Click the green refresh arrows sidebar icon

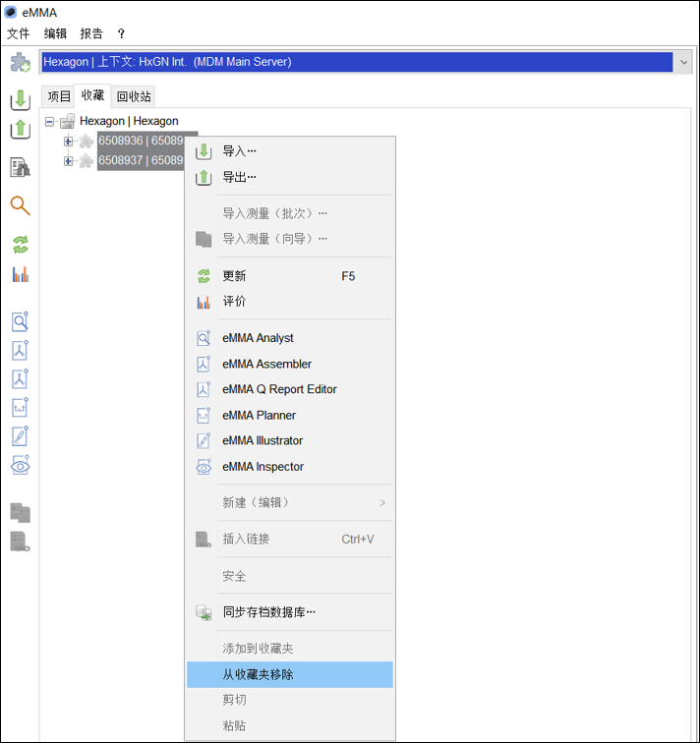point(21,245)
